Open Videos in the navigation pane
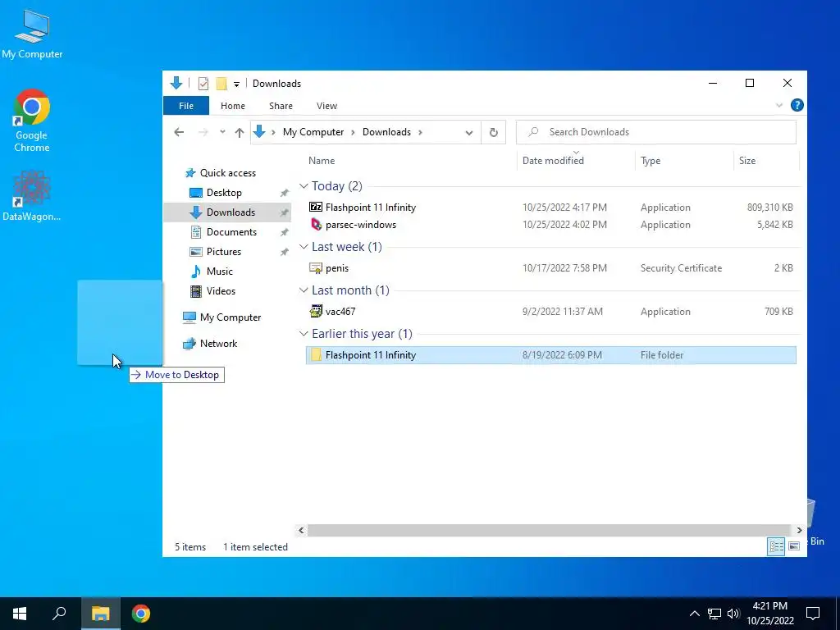The height and width of the screenshot is (630, 840). 221,291
